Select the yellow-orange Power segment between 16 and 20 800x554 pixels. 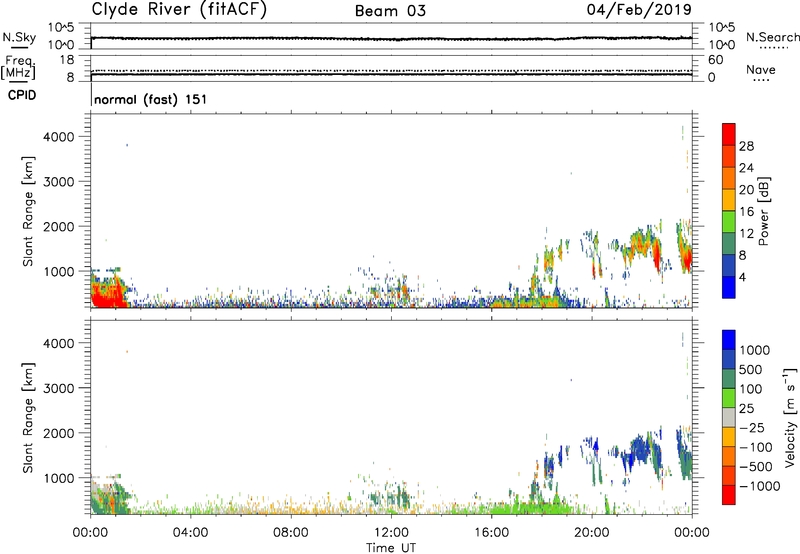pyautogui.click(x=729, y=200)
